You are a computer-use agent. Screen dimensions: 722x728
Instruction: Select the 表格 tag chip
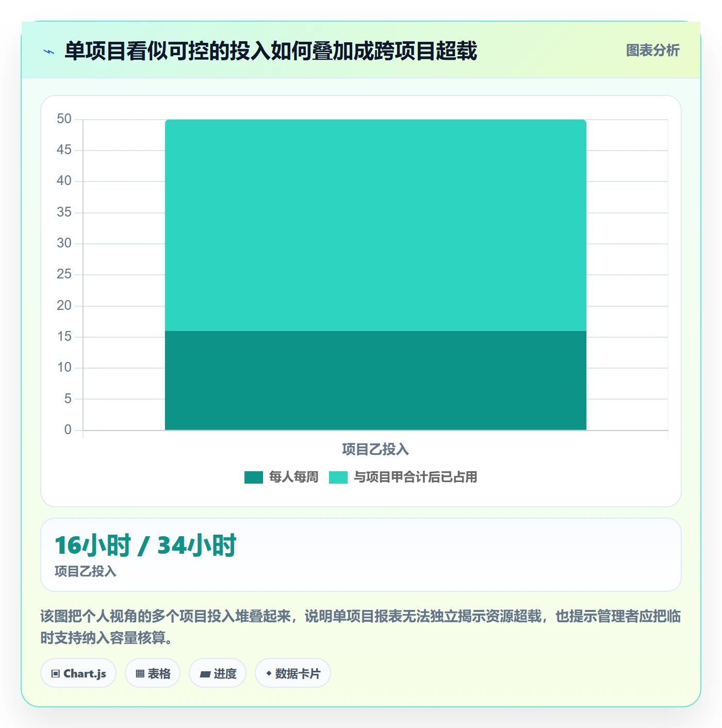(153, 673)
